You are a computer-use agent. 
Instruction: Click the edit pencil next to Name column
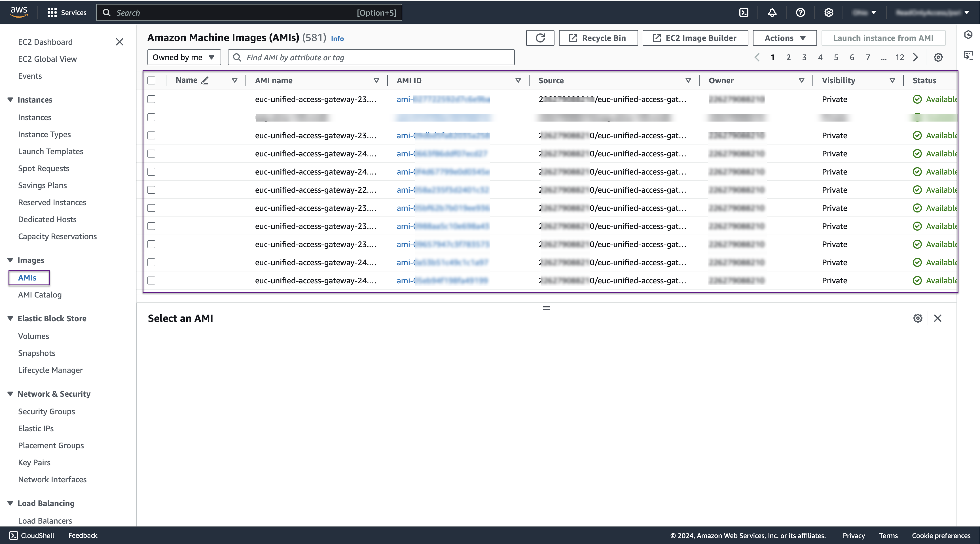coord(205,80)
